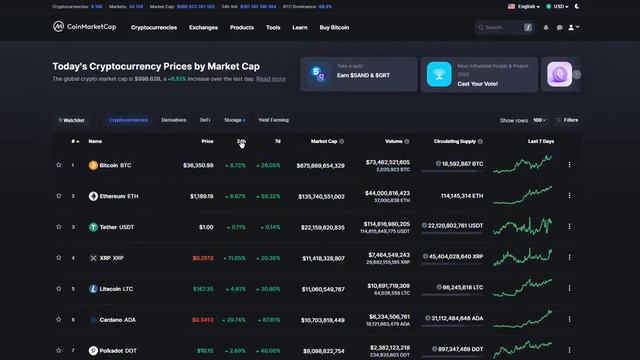
Task: Open the Learn nav menu
Action: coord(300,27)
